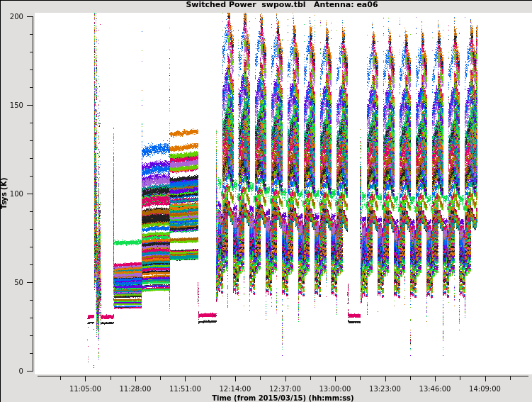Click the 13:00:00 time tick label
Image resolution: width=532 pixels, height=402 pixels.
(335, 389)
